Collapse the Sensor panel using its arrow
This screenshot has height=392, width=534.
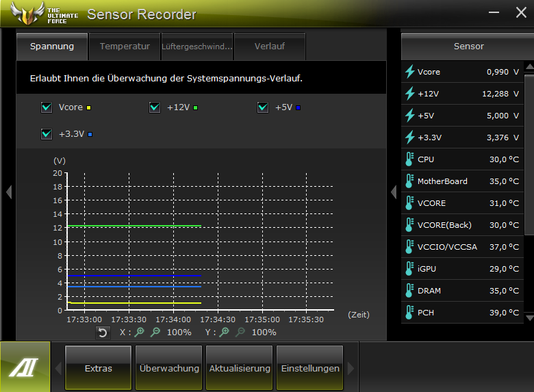coord(394,192)
